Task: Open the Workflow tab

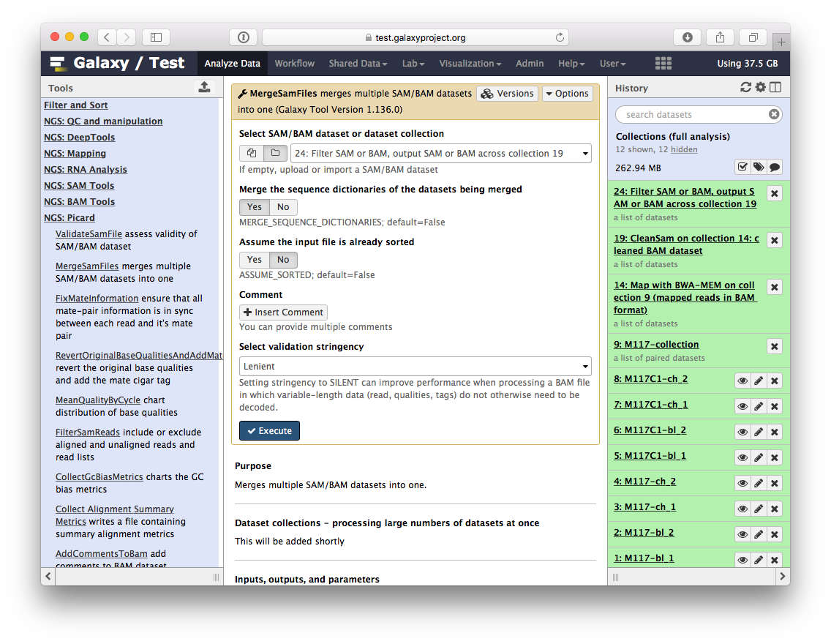Action: point(294,63)
